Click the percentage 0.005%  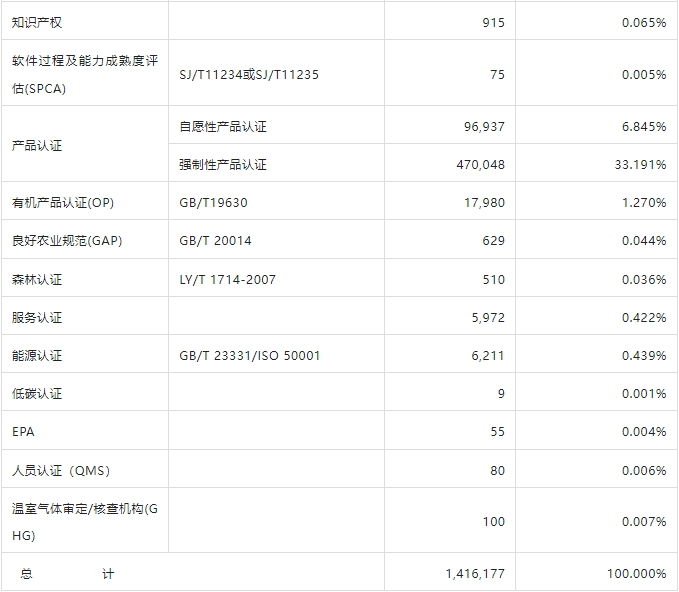point(644,74)
